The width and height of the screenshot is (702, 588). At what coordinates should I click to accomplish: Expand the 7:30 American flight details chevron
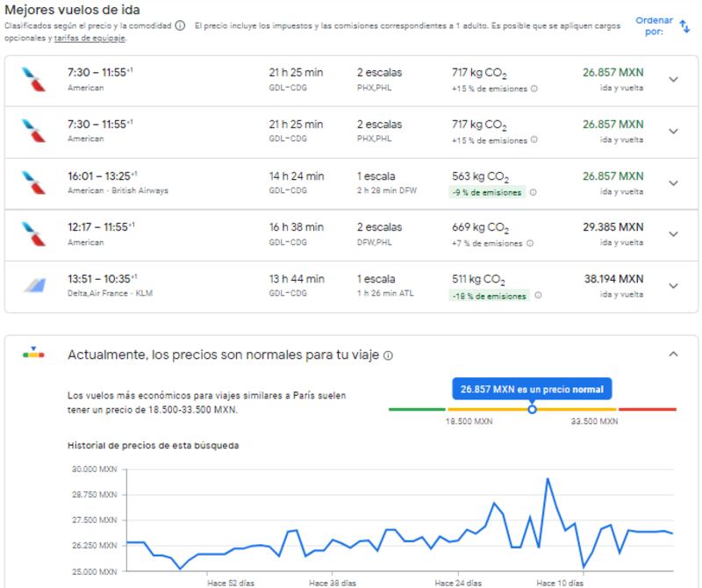[x=672, y=79]
